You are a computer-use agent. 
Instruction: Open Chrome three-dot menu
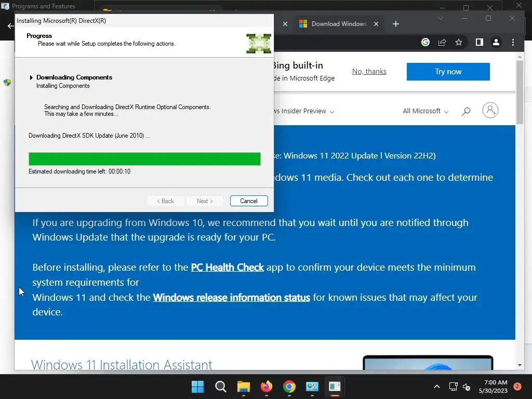click(x=513, y=42)
